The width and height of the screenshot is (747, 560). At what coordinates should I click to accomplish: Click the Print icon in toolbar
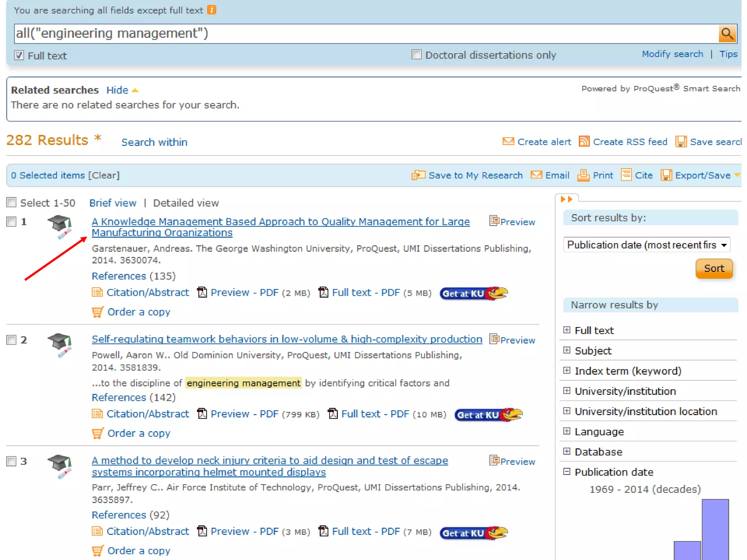pos(583,175)
